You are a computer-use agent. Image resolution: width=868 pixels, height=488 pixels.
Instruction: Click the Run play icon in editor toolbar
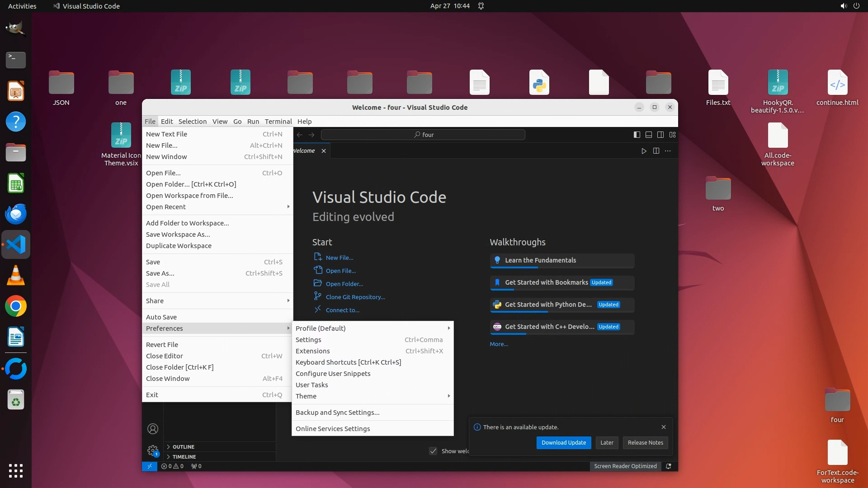[x=644, y=151]
